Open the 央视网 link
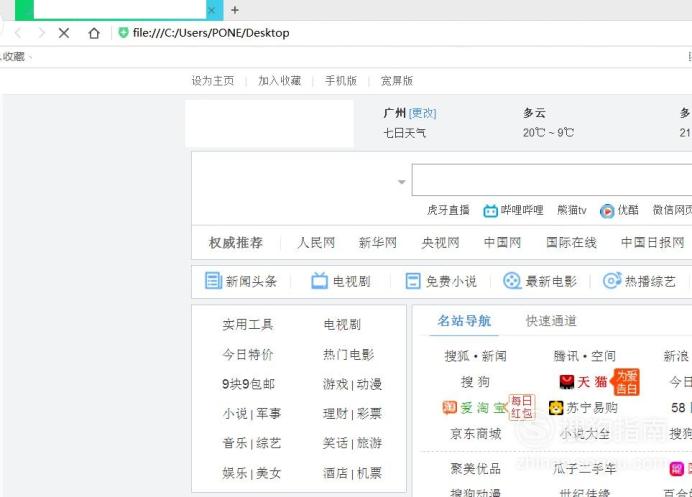Screen dimensions: 692x497 (440, 243)
